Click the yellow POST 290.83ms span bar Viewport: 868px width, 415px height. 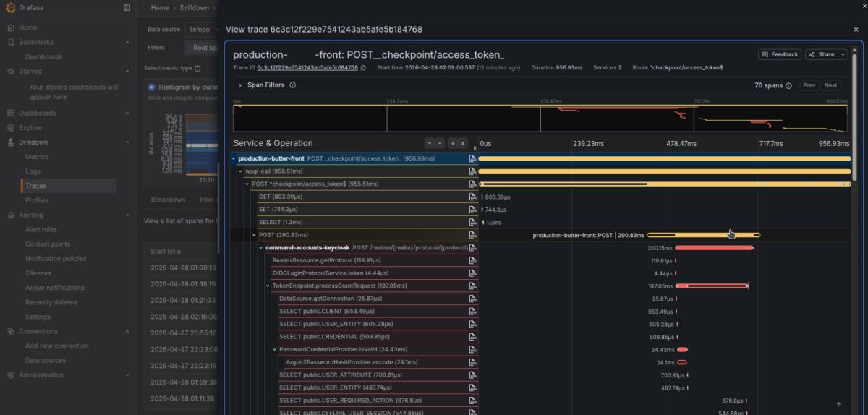[x=703, y=235]
